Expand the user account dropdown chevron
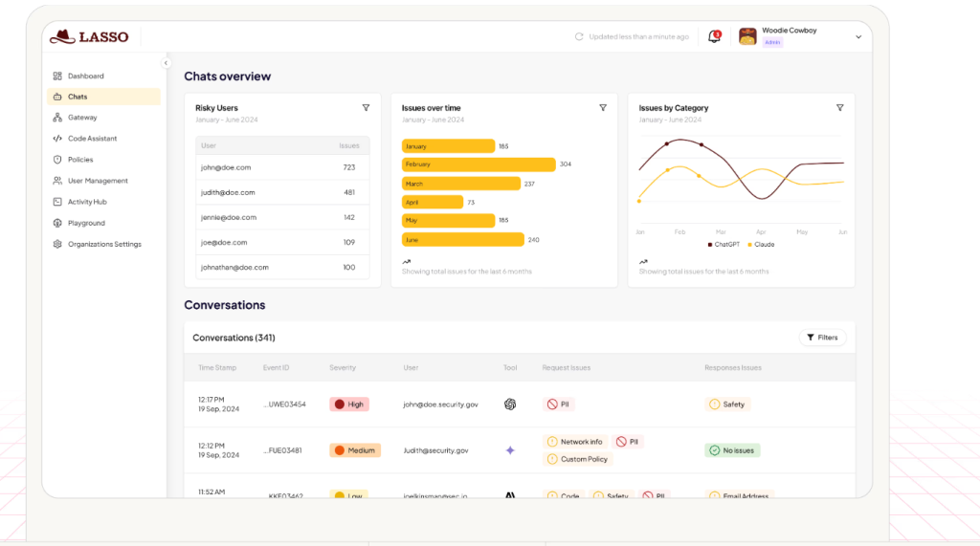Viewport: 980px width, 546px height. coord(858,37)
